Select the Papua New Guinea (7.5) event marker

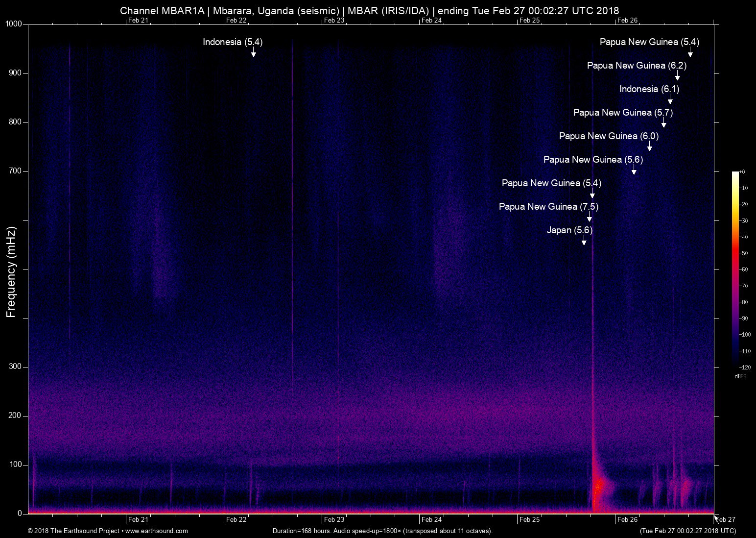tap(548, 207)
